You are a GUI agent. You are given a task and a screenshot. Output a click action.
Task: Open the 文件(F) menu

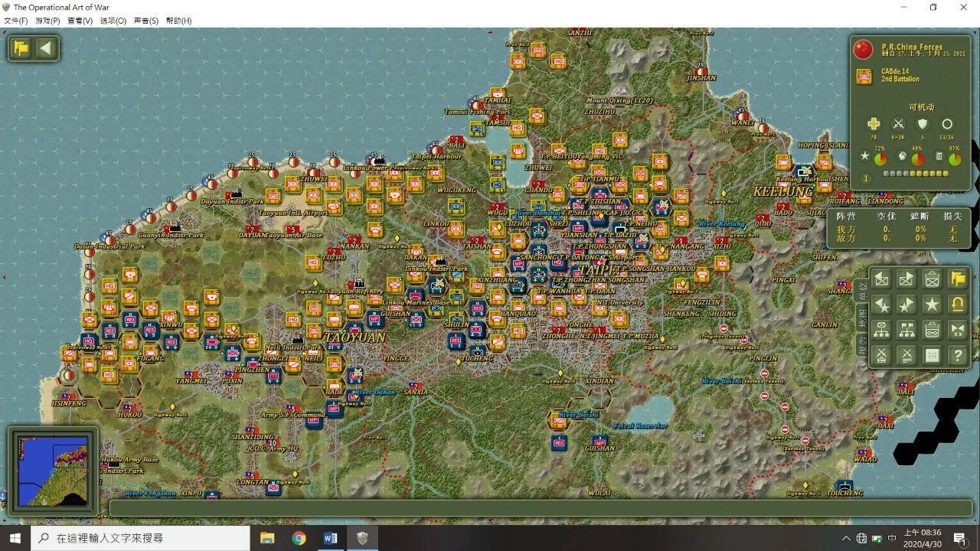[15, 21]
